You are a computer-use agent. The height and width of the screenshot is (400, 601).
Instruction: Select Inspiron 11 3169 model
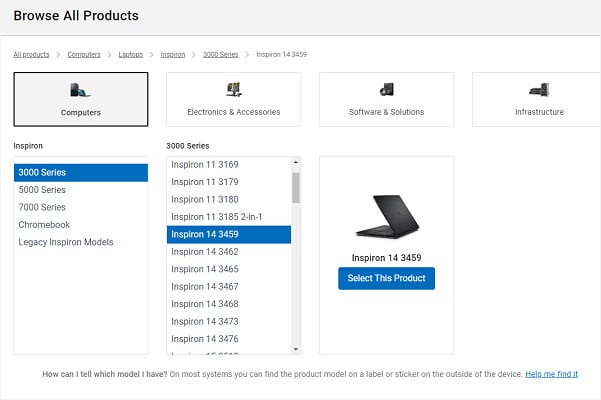[229, 165]
